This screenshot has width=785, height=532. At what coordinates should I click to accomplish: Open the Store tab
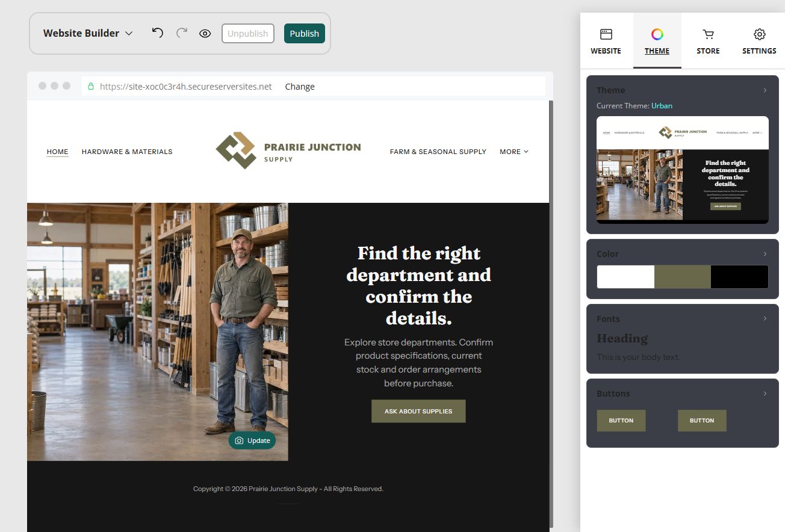pos(709,41)
